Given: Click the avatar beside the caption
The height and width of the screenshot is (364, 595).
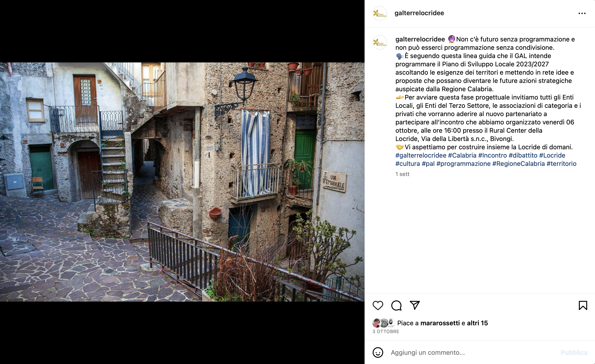Looking at the screenshot, I should click(380, 42).
